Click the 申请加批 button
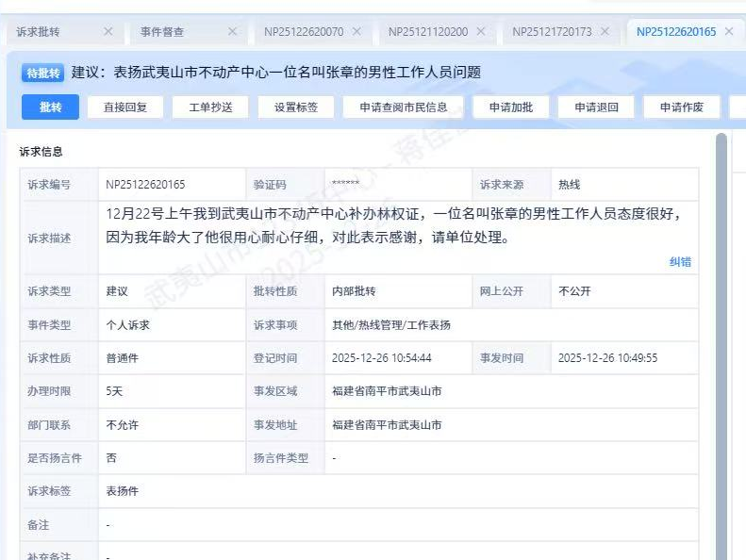This screenshot has width=746, height=560. click(511, 107)
